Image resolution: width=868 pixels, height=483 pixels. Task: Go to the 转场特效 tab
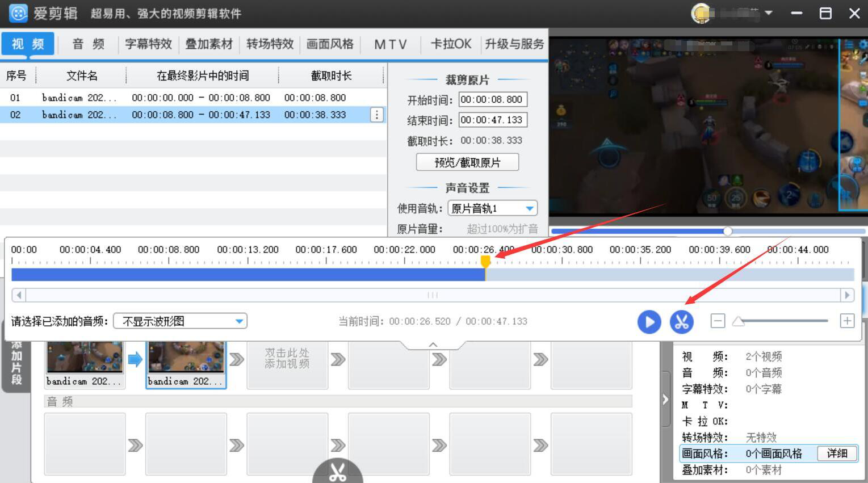click(270, 44)
